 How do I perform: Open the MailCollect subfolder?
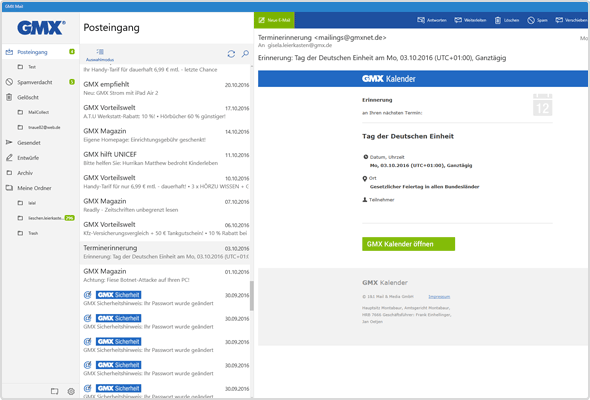tap(40, 112)
